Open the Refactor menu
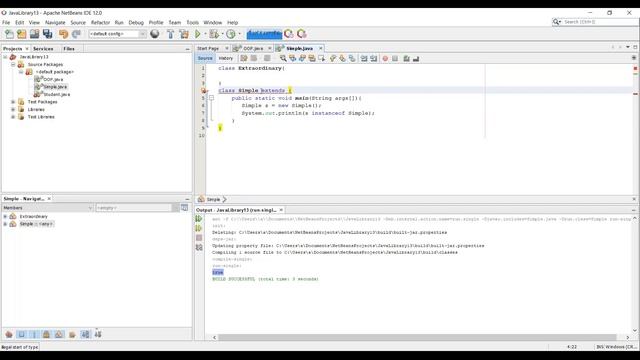The height and width of the screenshot is (360, 640). tap(100, 22)
